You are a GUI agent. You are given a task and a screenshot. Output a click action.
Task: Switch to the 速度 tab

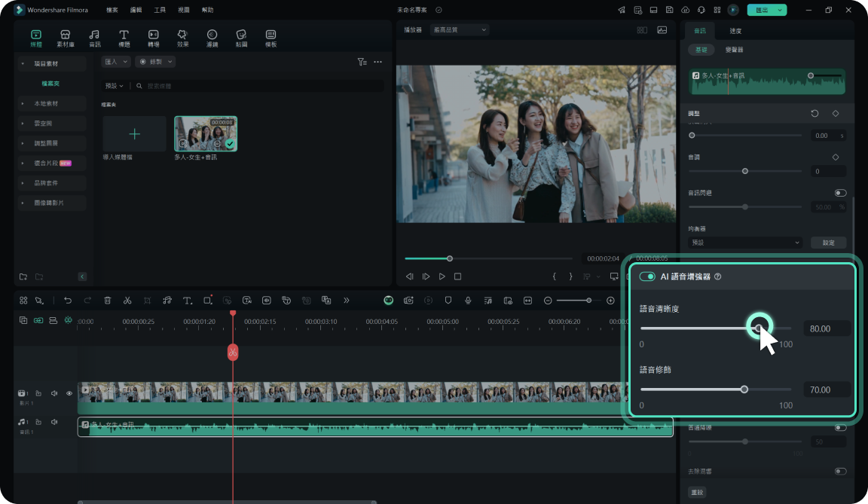tap(735, 31)
